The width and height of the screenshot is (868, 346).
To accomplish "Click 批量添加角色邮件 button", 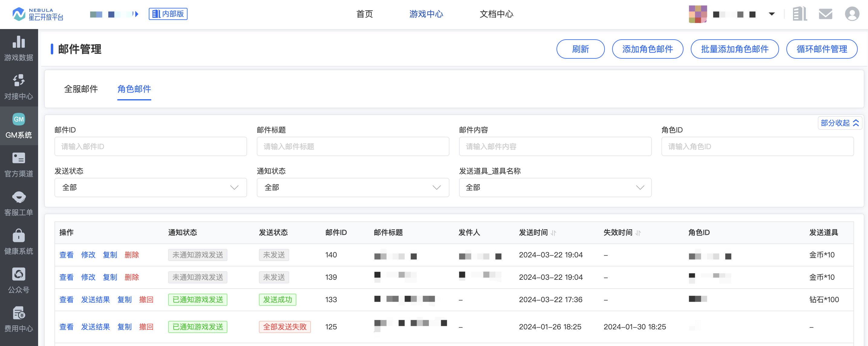I will point(735,49).
